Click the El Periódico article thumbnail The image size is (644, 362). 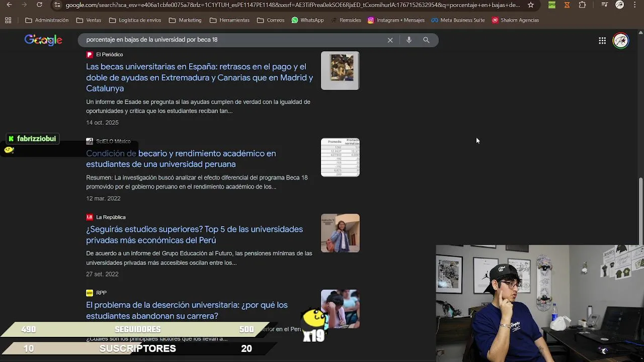point(340,70)
